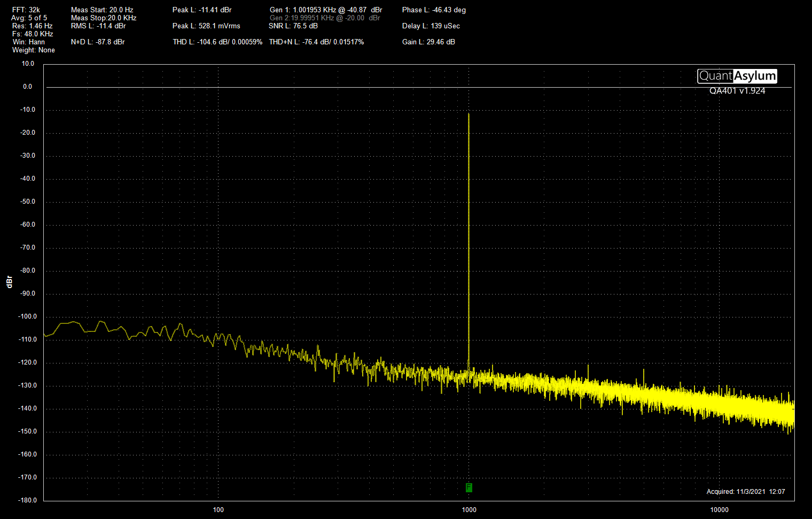
Task: Click the 'Weight: None' readout
Action: click(x=34, y=50)
